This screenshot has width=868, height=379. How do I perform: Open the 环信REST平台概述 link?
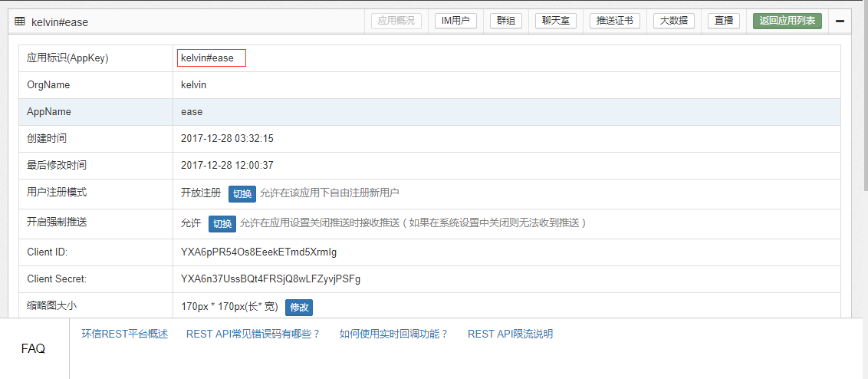pos(124,335)
